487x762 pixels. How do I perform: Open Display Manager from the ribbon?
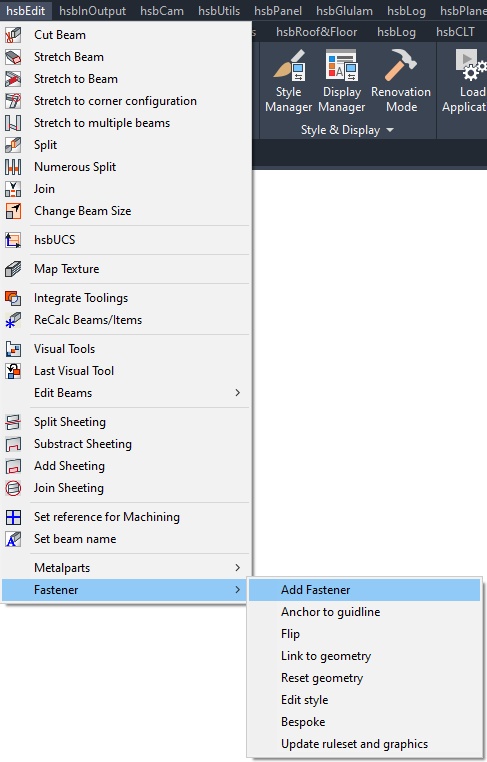342,81
